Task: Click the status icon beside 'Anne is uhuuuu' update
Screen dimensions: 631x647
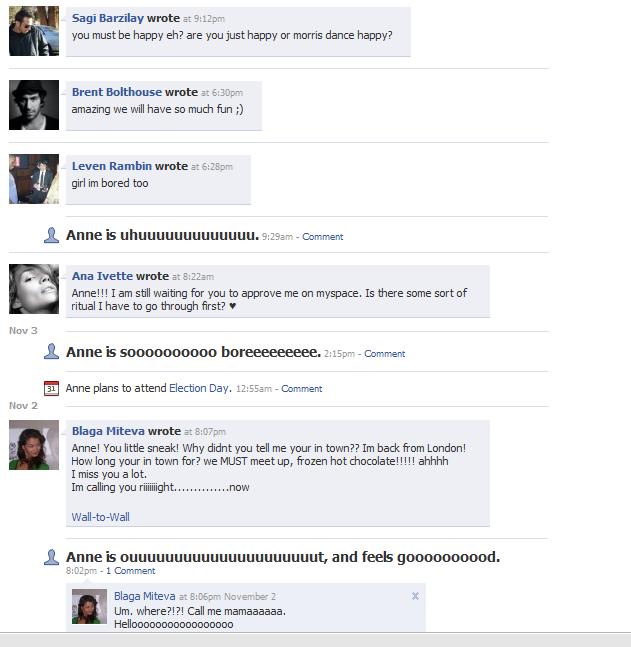Action: [x=52, y=235]
